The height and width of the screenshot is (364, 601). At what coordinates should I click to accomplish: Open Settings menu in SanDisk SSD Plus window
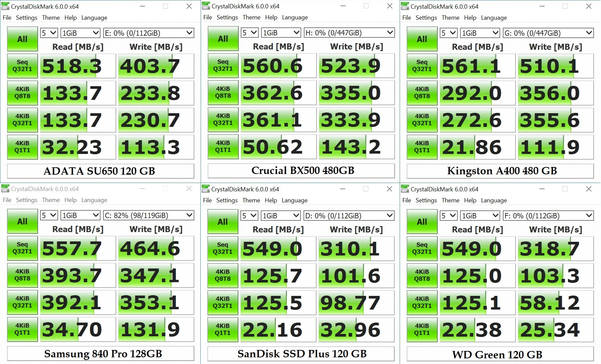click(227, 200)
